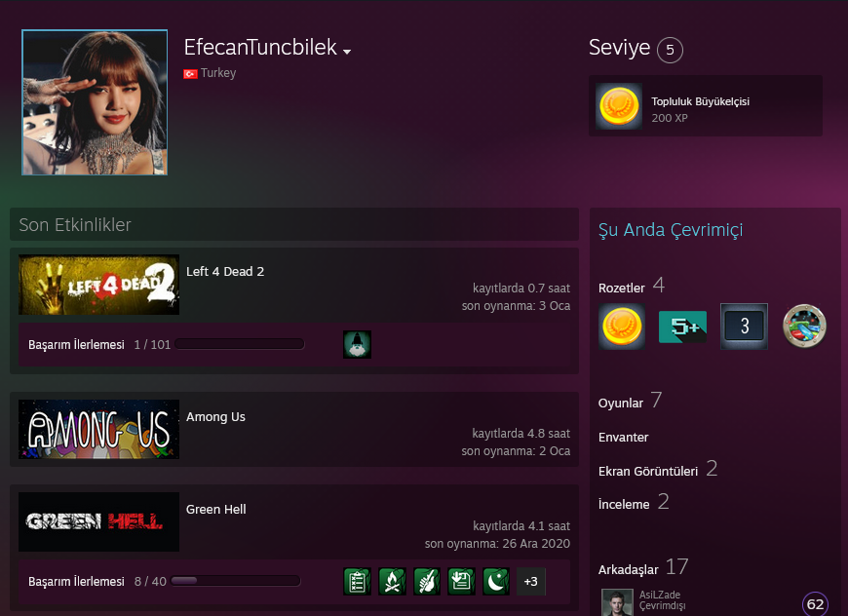Click the Green Hell campfire achievement icon
The image size is (848, 616).
coord(392,581)
